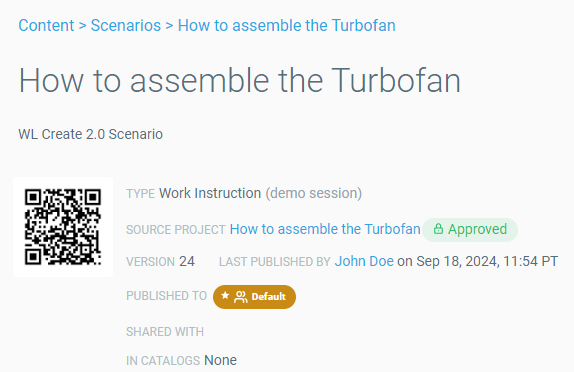Click the large page title heading
Screen dimensions: 574x372
click(x=240, y=81)
